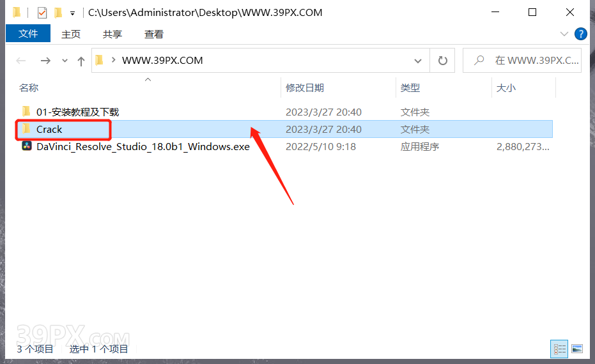The width and height of the screenshot is (595, 364).
Task: Sort by the 修改日期 column header
Action: (x=305, y=88)
